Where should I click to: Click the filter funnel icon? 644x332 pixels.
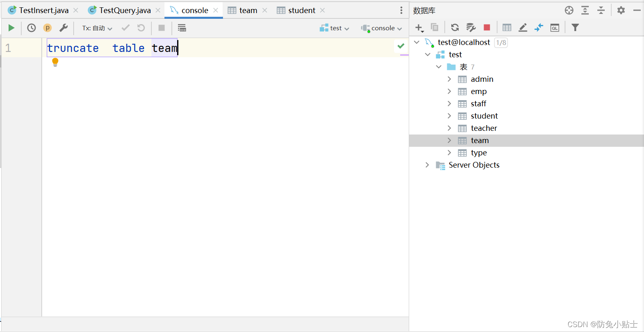[x=575, y=27]
